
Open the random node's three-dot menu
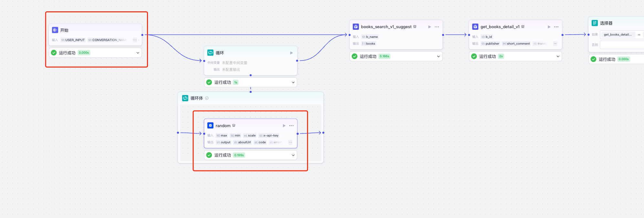tap(291, 126)
